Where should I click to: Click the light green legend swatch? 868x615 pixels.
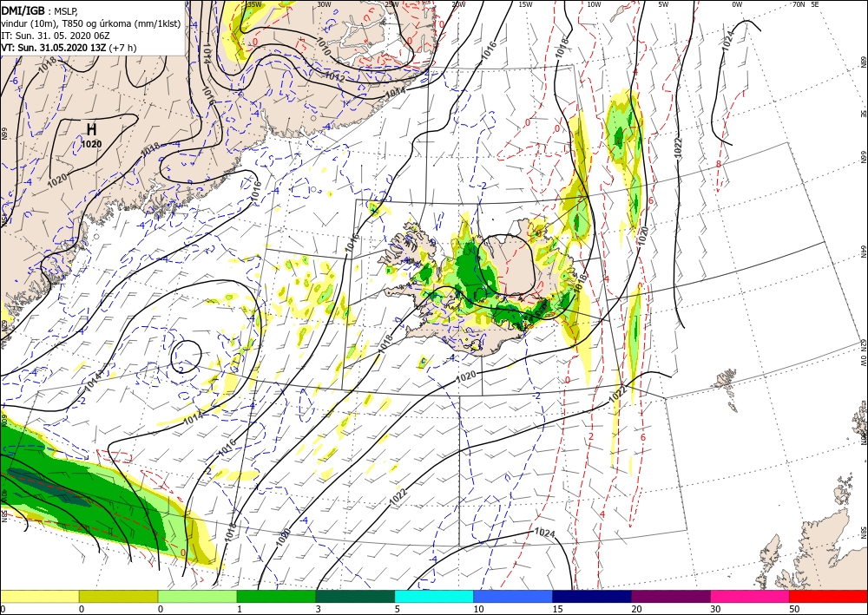point(197,596)
